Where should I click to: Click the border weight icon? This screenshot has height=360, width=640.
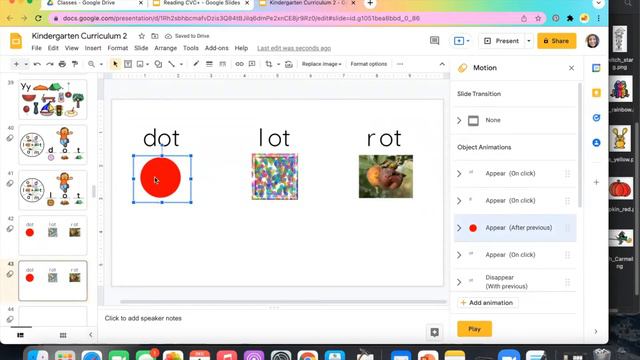point(209,64)
